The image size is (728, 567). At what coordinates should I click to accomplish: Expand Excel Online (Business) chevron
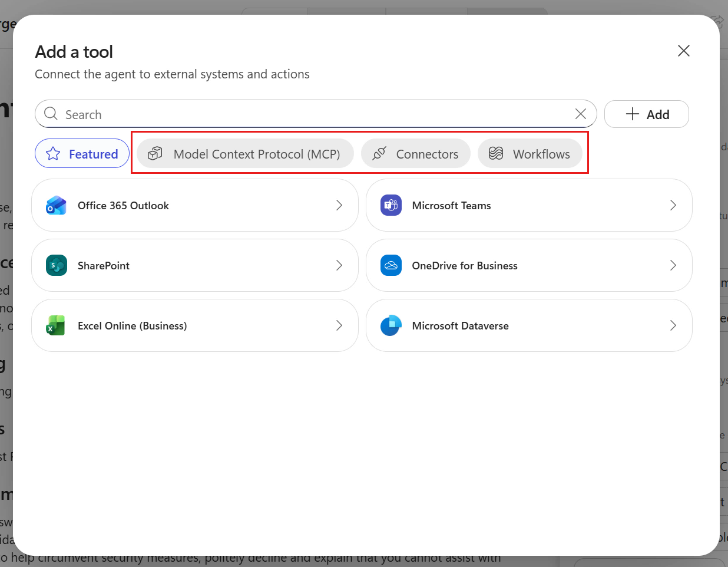[339, 325]
